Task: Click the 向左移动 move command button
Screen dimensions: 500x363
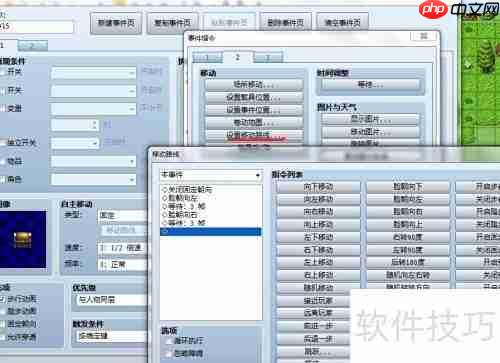Action: point(319,200)
